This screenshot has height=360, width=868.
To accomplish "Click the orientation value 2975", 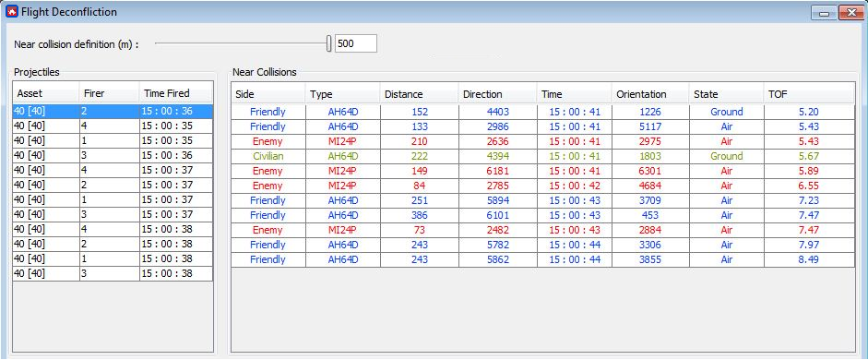I will tap(650, 141).
